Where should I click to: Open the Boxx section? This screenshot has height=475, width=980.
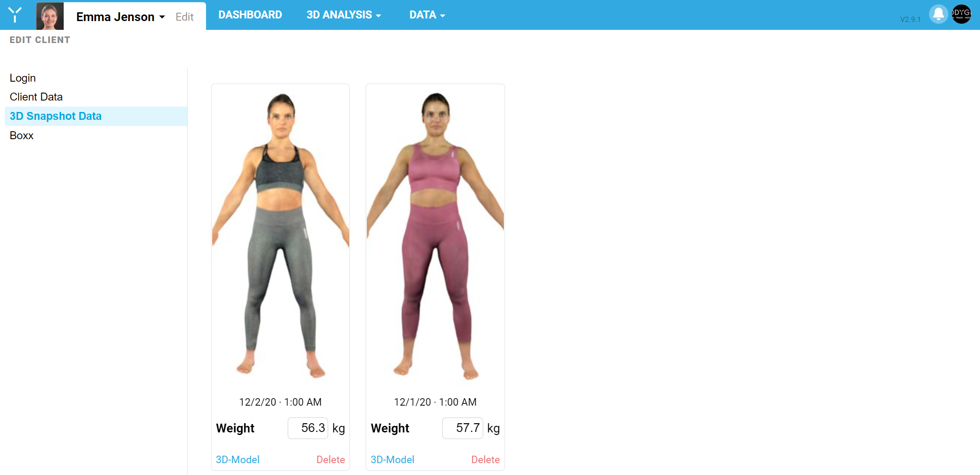point(22,135)
